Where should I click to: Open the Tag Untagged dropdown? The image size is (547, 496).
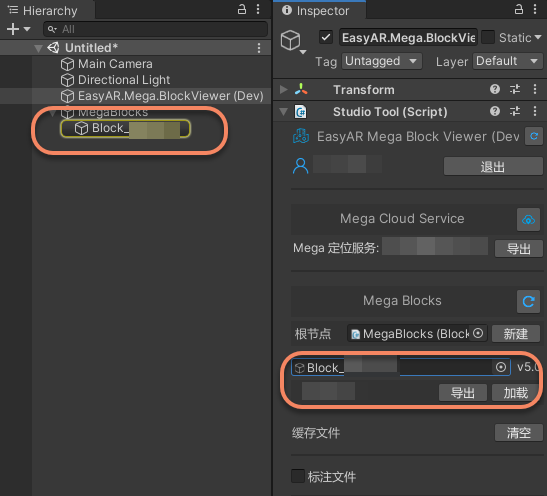coord(382,61)
